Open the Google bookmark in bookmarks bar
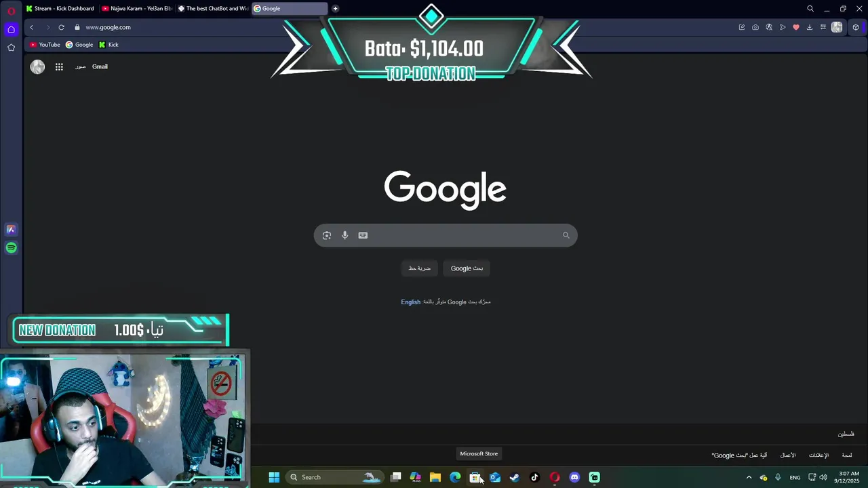 click(79, 45)
